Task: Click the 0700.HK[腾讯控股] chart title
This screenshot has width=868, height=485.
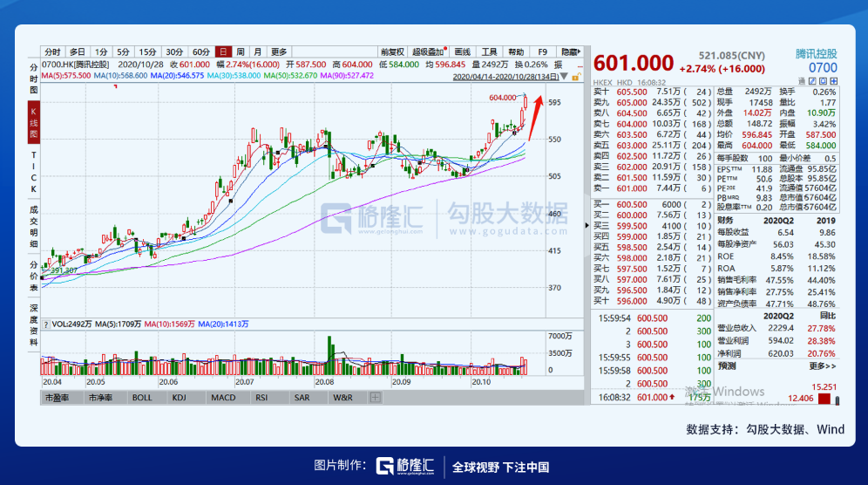Action: pyautogui.click(x=75, y=65)
